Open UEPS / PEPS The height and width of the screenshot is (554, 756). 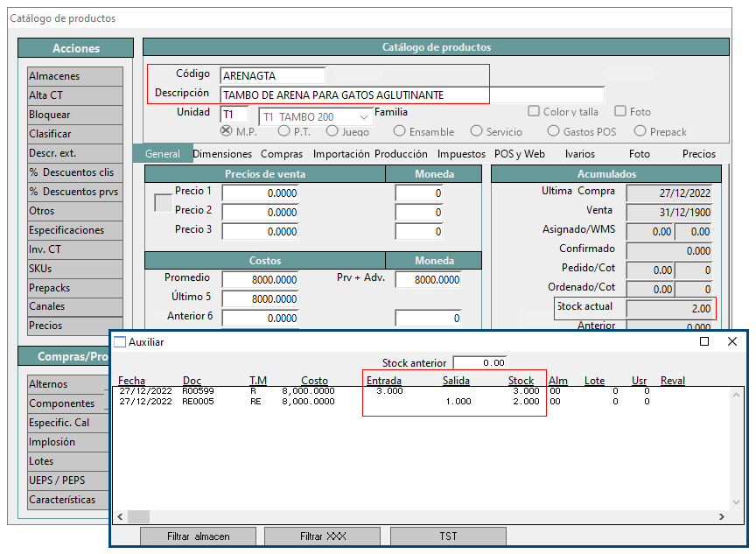click(x=68, y=480)
